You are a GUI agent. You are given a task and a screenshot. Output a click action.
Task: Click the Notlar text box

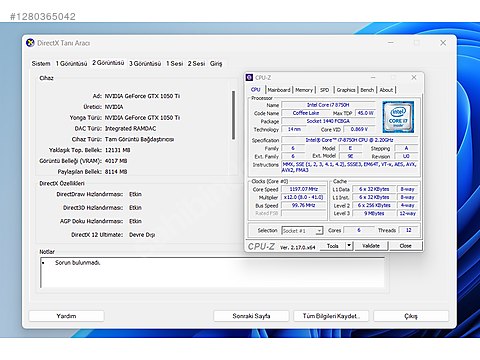212,272
